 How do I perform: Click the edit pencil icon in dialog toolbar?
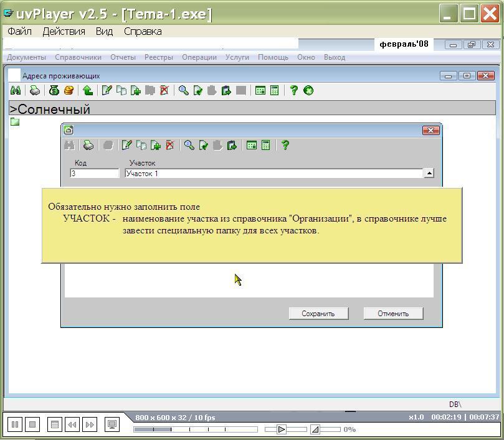(x=126, y=146)
